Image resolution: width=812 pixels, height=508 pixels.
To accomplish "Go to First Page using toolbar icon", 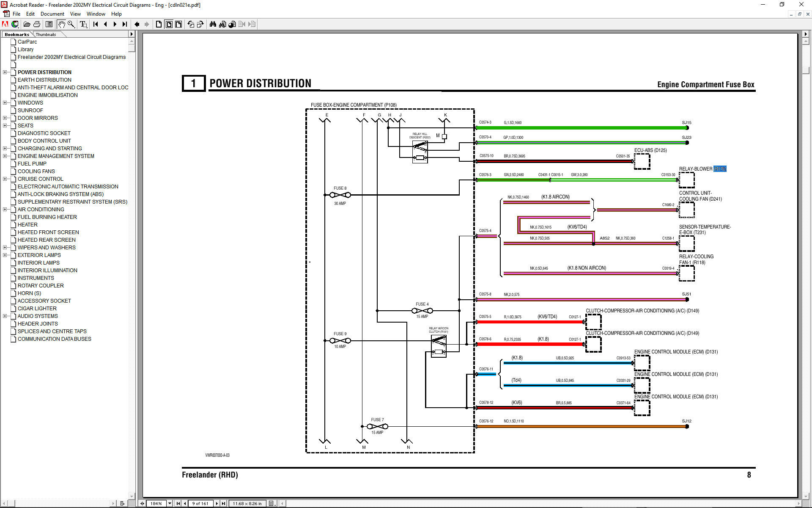I will [x=96, y=24].
